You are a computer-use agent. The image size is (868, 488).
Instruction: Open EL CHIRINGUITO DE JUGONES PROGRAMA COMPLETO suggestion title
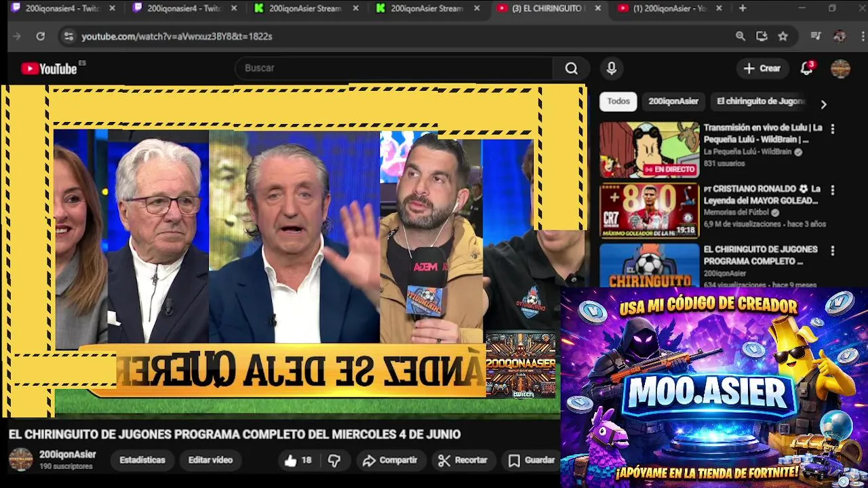pyautogui.click(x=760, y=256)
